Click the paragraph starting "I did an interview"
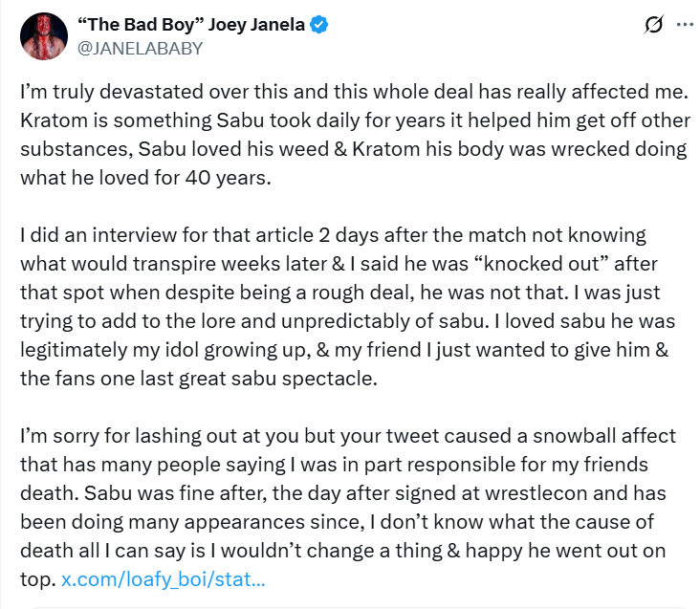Screen dimensions: 700x609 click(x=344, y=306)
